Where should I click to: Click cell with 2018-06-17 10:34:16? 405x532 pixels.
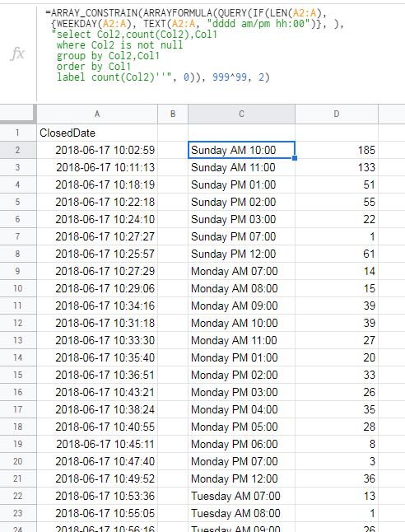tap(97, 306)
